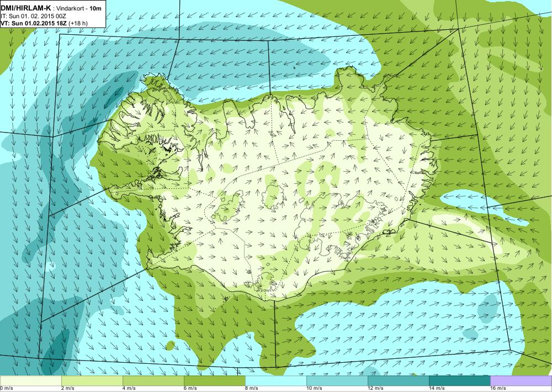Click the dark teal 14–16 m/s legend swatch
552x392 pixels.
[x=460, y=380]
